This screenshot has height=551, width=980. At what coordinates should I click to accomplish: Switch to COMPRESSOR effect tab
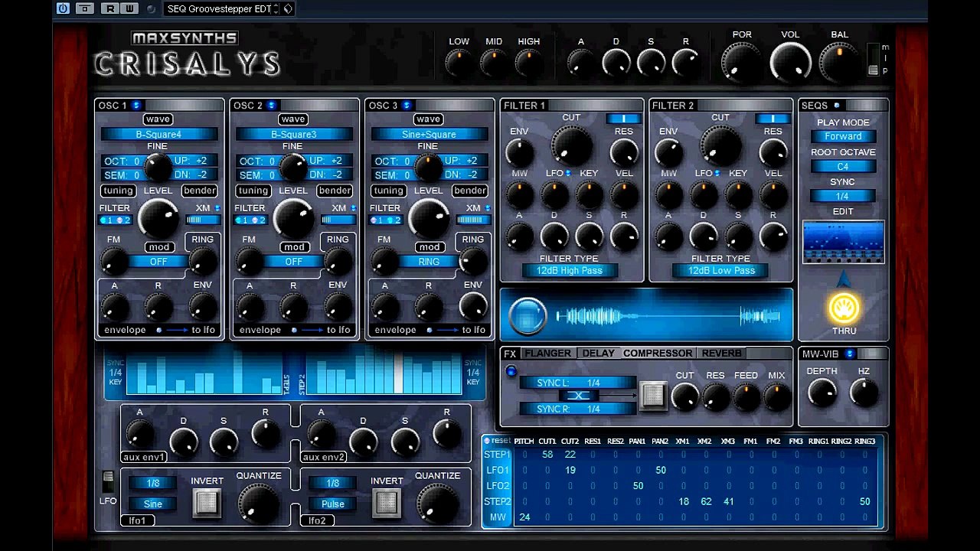pos(658,354)
